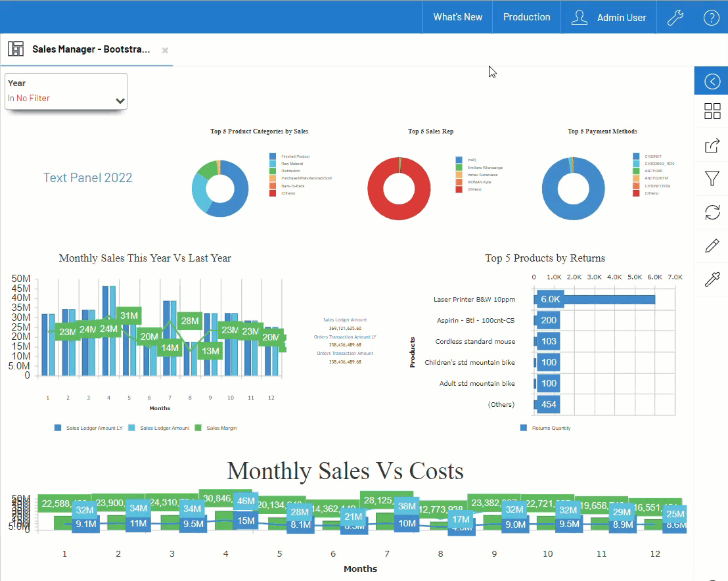The width and height of the screenshot is (728, 581).
Task: Select the Sales Manager dashboard tab
Action: click(91, 49)
